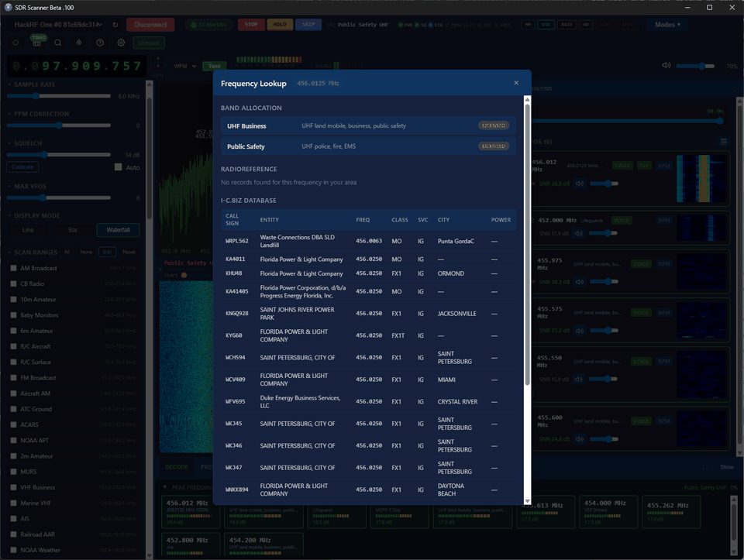Screen dimensions: 744x560
Task: Check the FM Broadcast scan range
Action: click(x=13, y=378)
